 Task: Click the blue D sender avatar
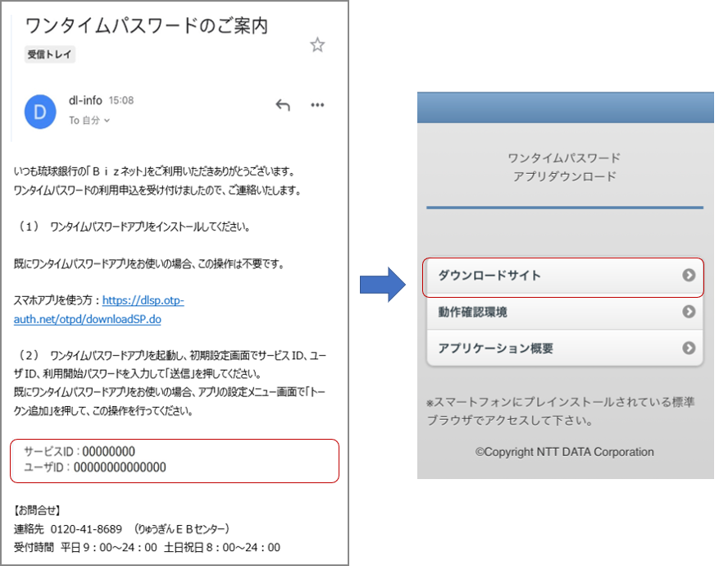tap(40, 112)
